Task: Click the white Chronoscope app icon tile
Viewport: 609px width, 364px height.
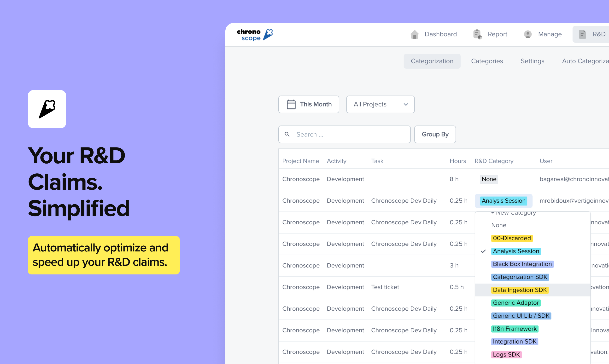Action: point(47,109)
